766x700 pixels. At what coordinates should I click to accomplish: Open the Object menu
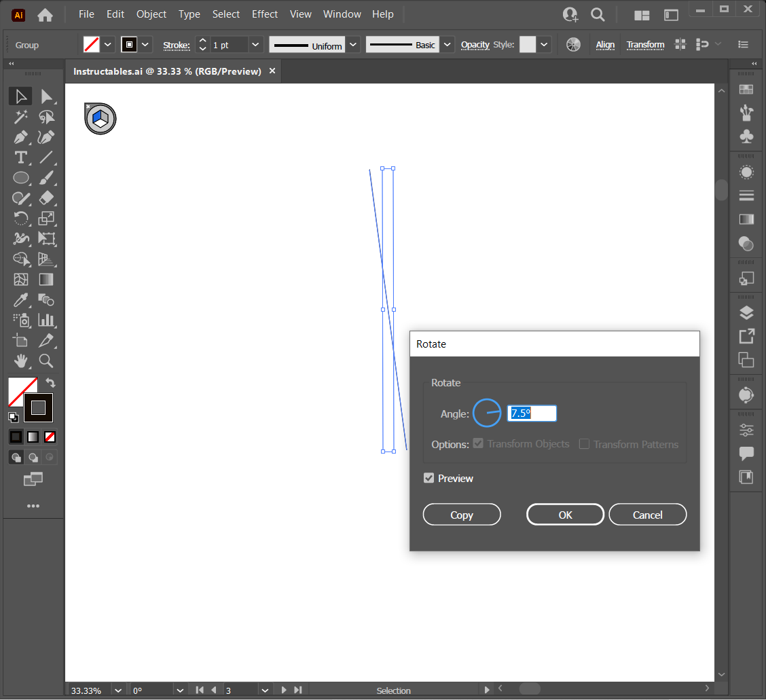click(151, 14)
